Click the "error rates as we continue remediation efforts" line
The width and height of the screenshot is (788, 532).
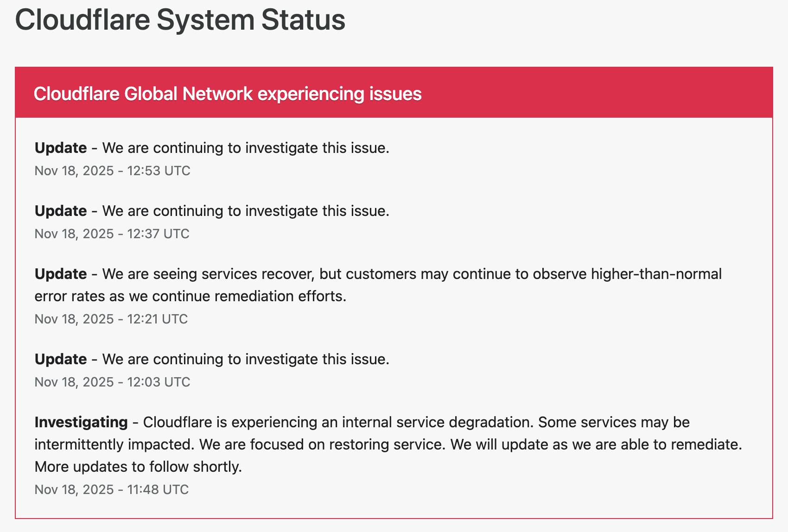(x=191, y=296)
